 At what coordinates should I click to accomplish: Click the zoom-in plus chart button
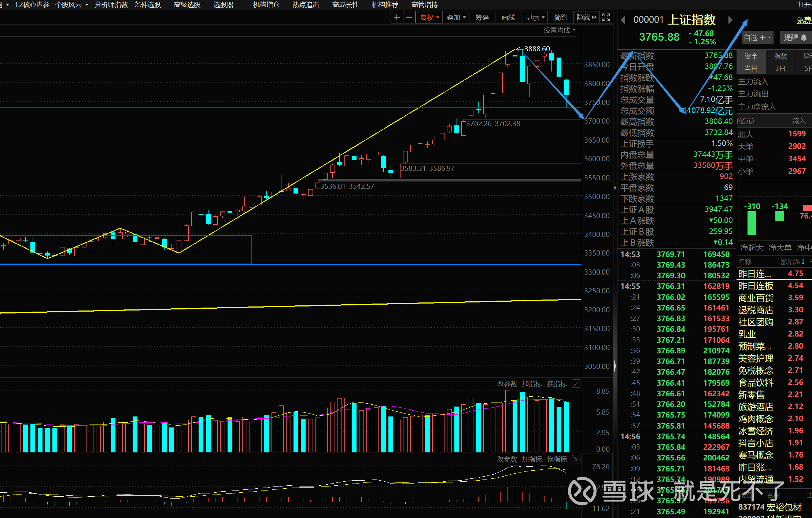pyautogui.click(x=396, y=17)
